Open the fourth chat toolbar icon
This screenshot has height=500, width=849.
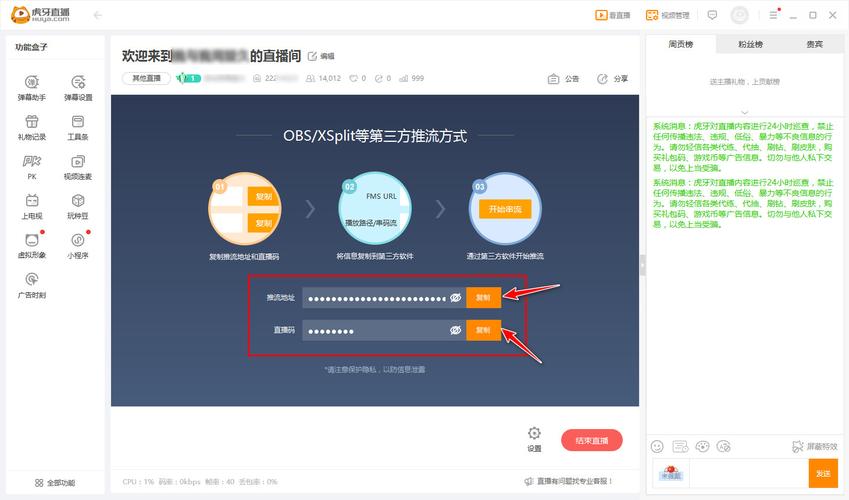(x=724, y=446)
